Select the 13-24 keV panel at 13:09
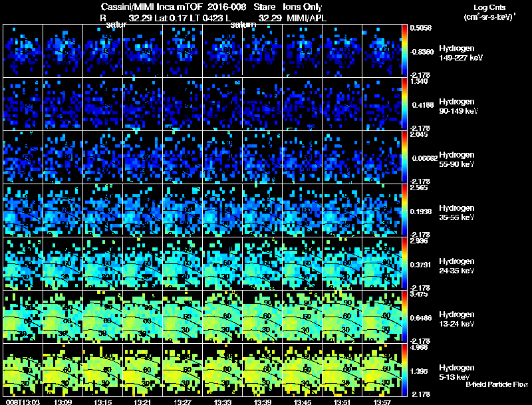This screenshot has height=405, width=532. coord(63,316)
